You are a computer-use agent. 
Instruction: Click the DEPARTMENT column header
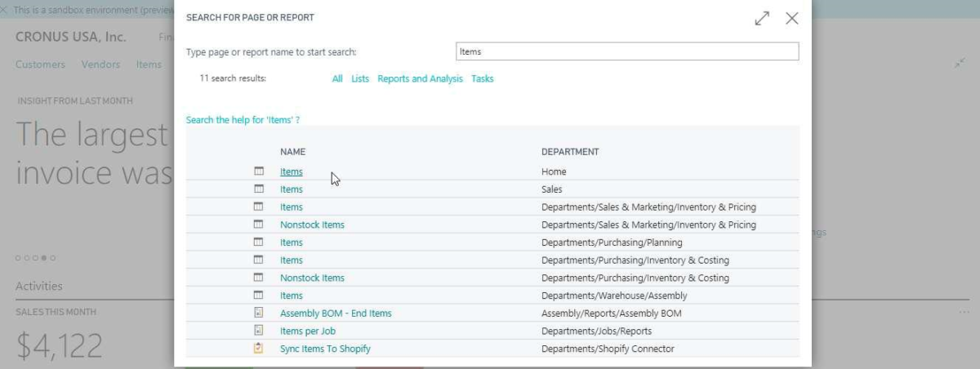pos(570,152)
